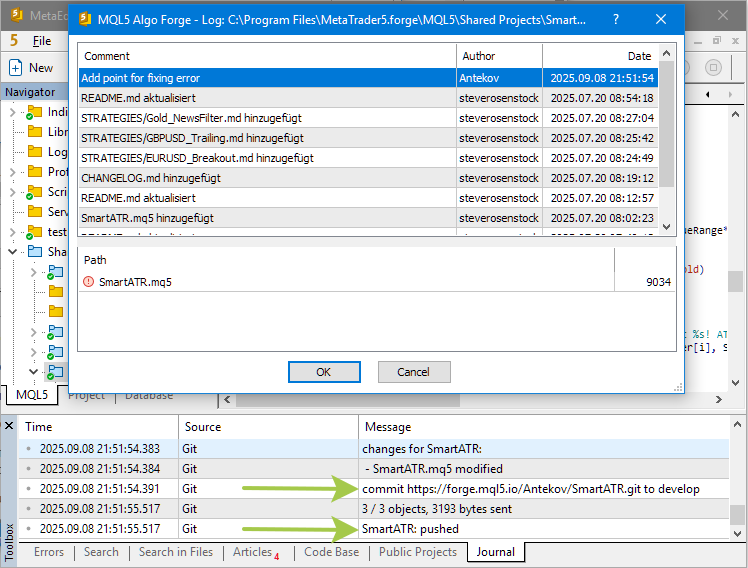Sort commits by the Comment column header

267,56
